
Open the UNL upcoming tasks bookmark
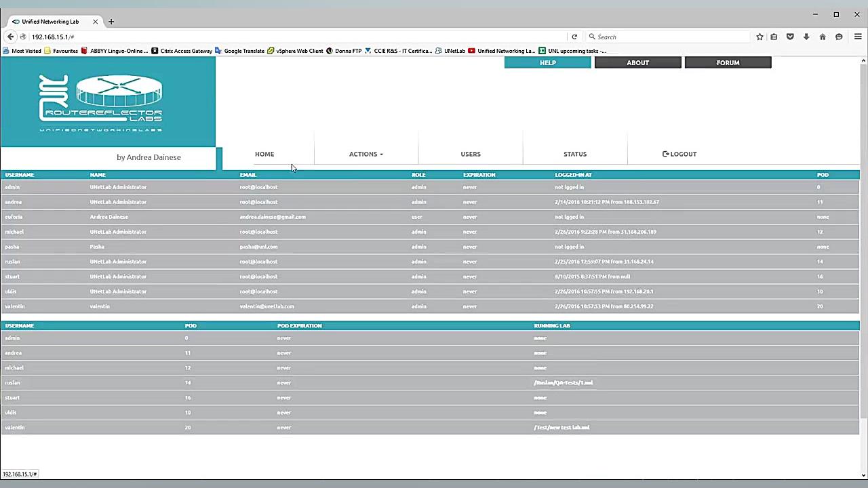[x=572, y=51]
